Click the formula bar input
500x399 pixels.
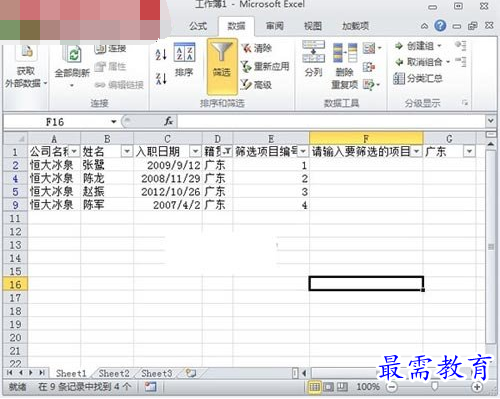pyautogui.click(x=331, y=121)
